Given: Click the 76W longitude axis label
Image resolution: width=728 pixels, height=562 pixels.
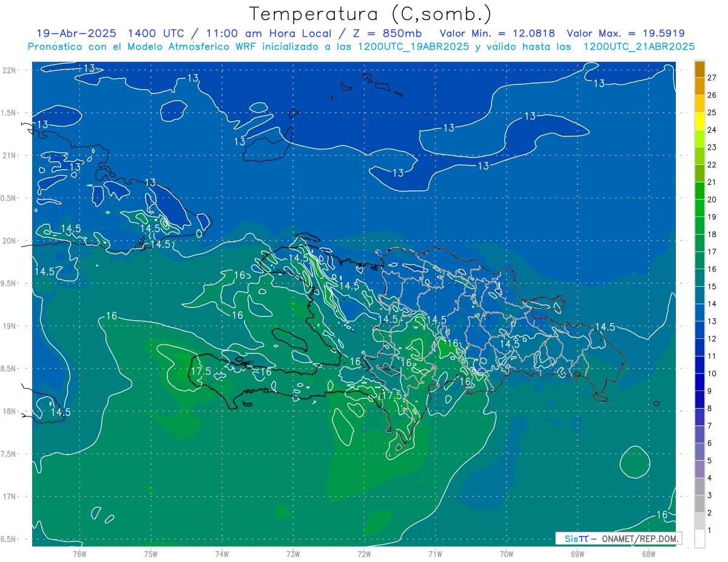Looking at the screenshot, I should 79,554.
